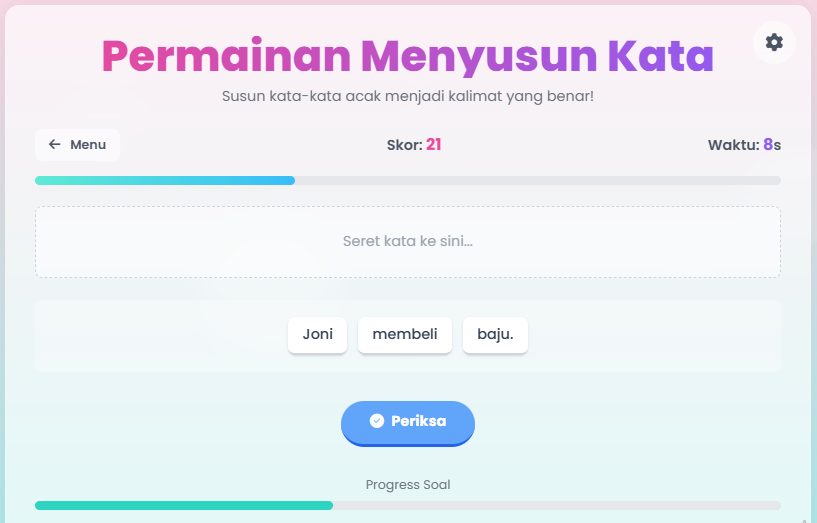Click the "Susun kata-kata acak" subtitle text

[408, 97]
